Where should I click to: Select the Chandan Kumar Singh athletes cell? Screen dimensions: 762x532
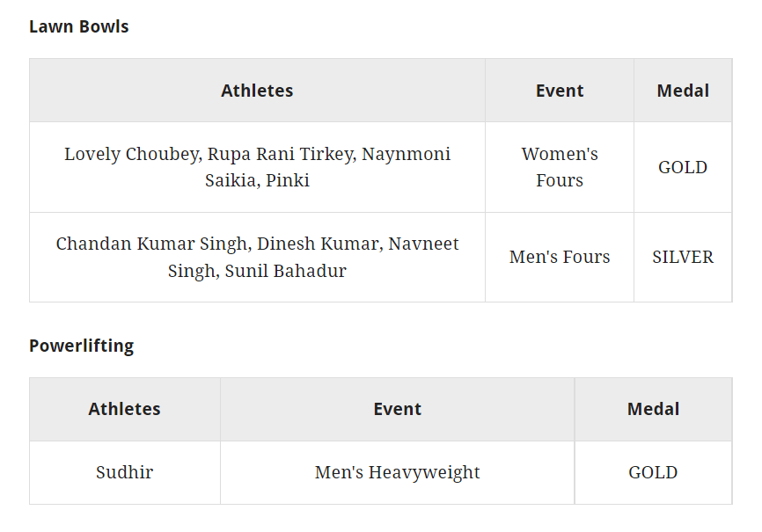(x=257, y=257)
